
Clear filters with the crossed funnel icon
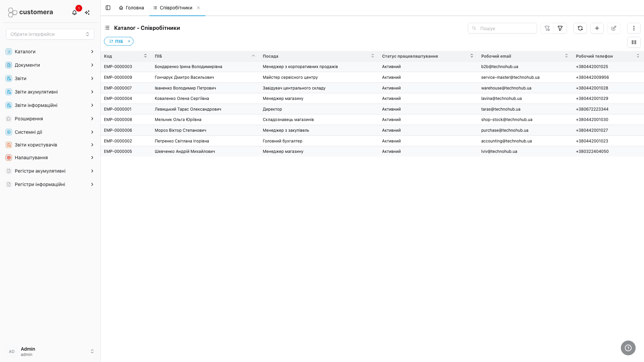pos(547,28)
